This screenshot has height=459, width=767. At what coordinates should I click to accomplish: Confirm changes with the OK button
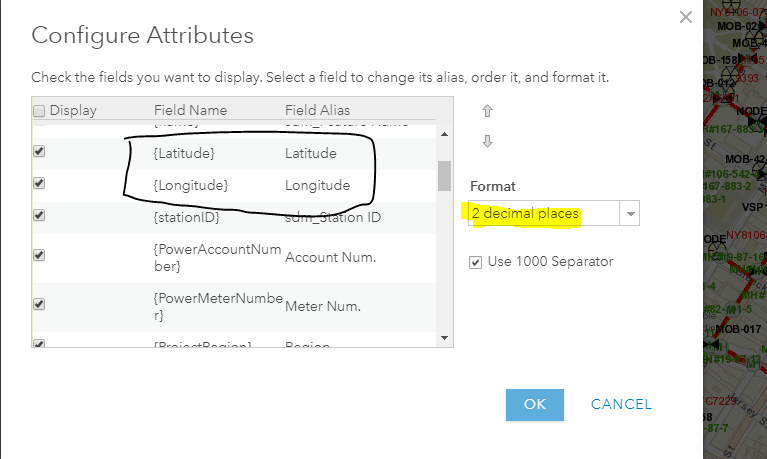535,405
